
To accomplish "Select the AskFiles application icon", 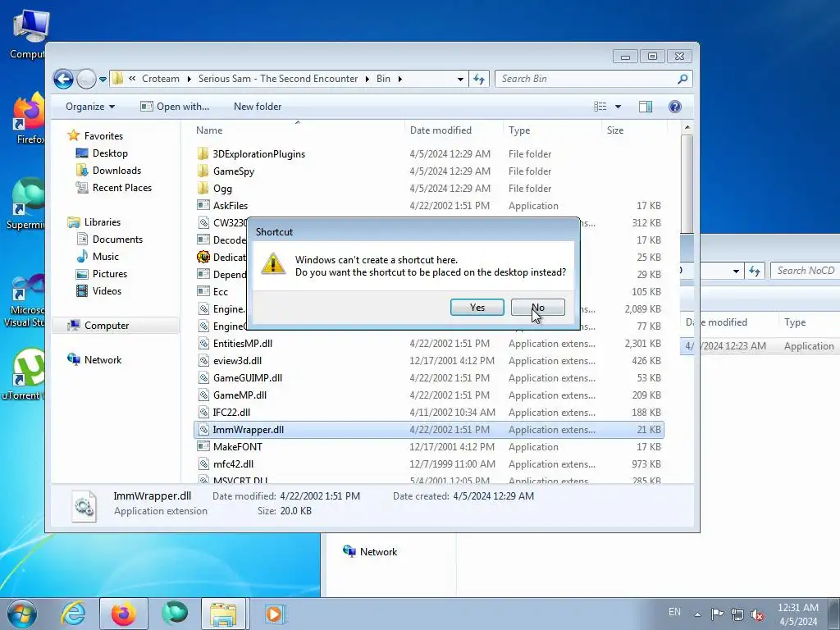I will [203, 206].
